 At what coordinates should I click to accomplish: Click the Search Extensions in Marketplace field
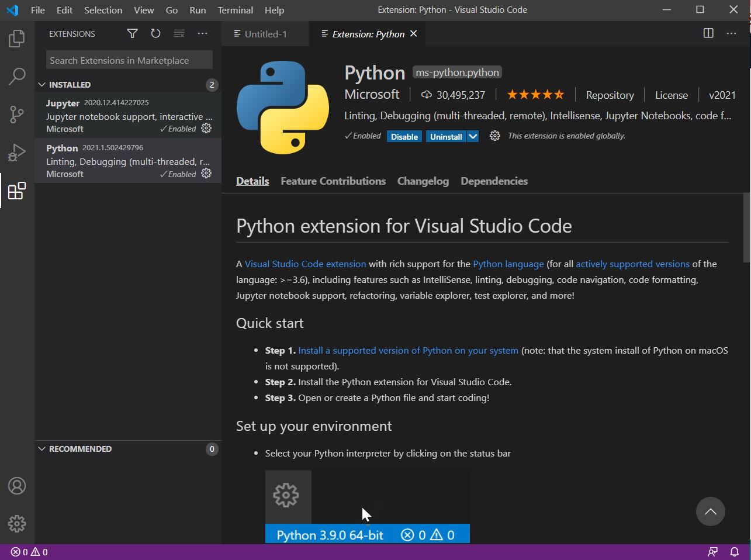tap(129, 60)
